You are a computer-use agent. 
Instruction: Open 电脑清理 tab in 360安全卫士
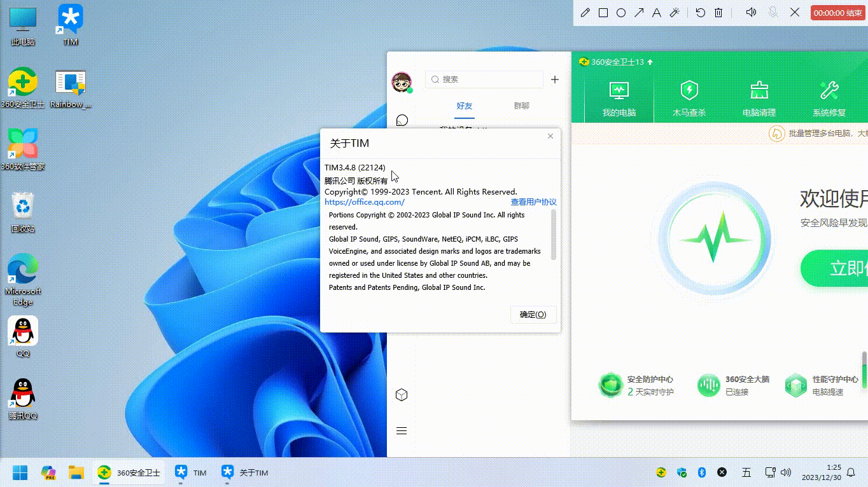[759, 98]
